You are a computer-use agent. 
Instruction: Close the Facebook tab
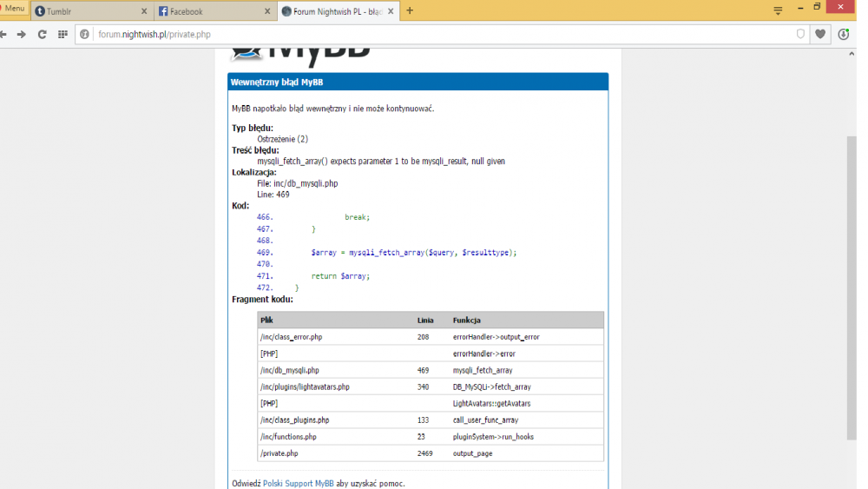point(267,11)
